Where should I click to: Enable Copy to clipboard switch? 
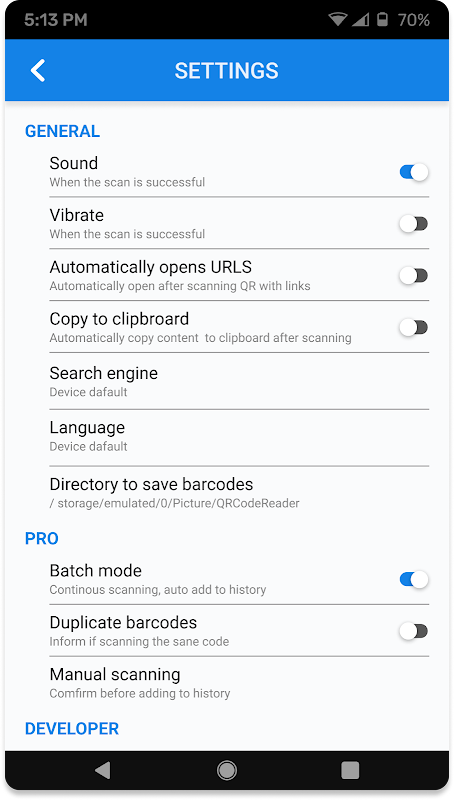coord(414,327)
